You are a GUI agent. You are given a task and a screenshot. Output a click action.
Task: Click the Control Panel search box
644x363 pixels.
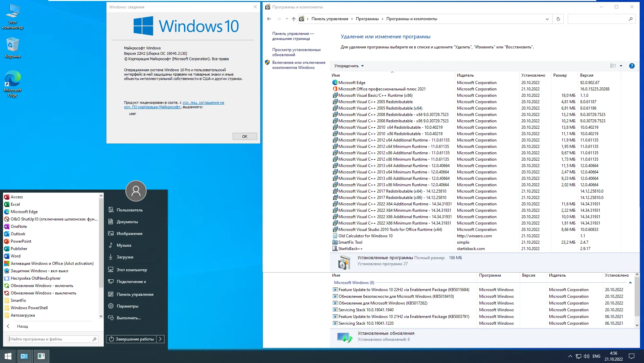point(602,19)
